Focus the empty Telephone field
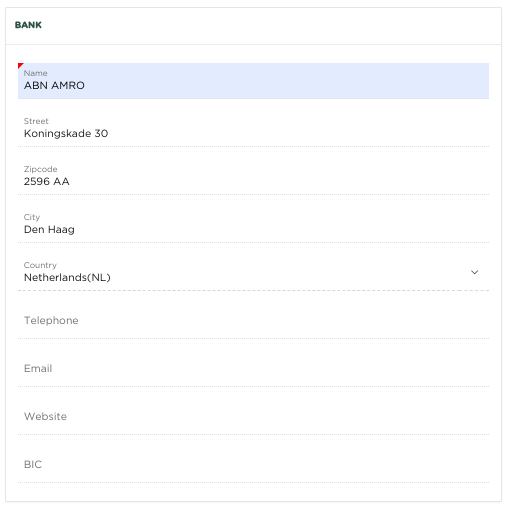The height and width of the screenshot is (514, 509). (x=253, y=321)
